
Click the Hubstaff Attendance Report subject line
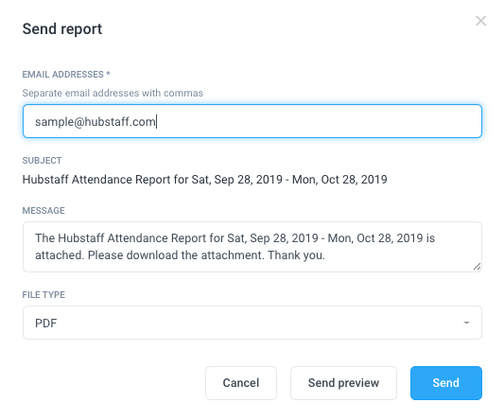[x=205, y=180]
